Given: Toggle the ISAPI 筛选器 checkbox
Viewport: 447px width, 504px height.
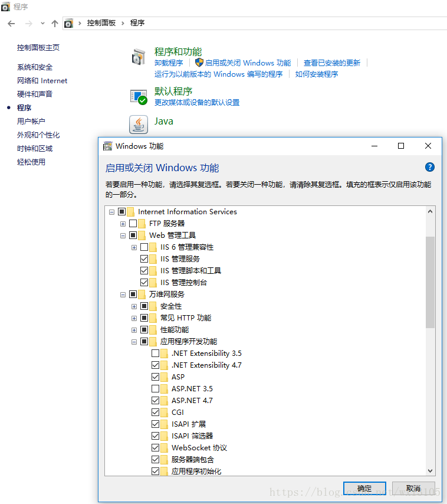Looking at the screenshot, I should coord(156,436).
